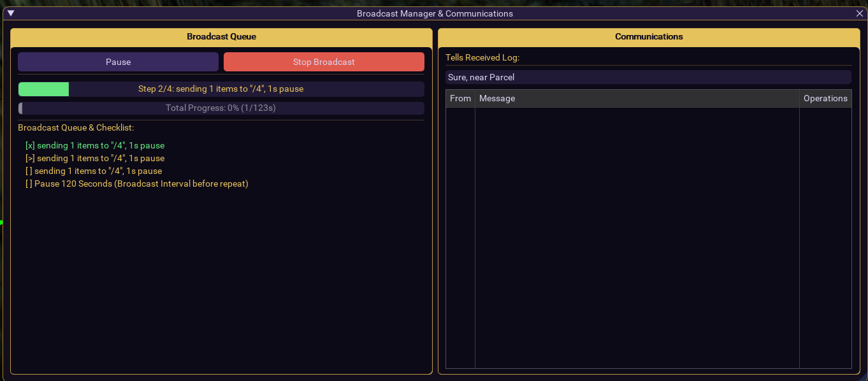Select the Broadcast Queue panel header
Screen dimensions: 868x381
coord(221,37)
